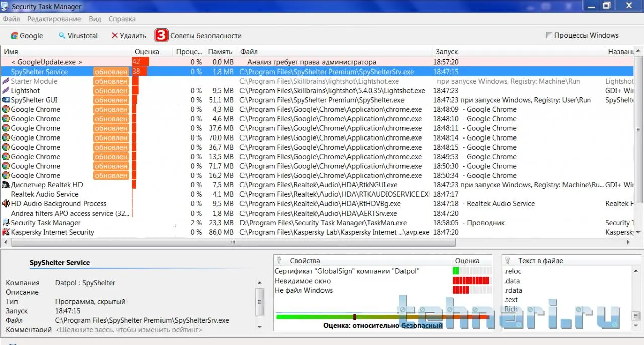Image resolution: width=644 pixels, height=345 pixels.
Task: Click the Security Task Manager title bar icon
Action: point(5,6)
